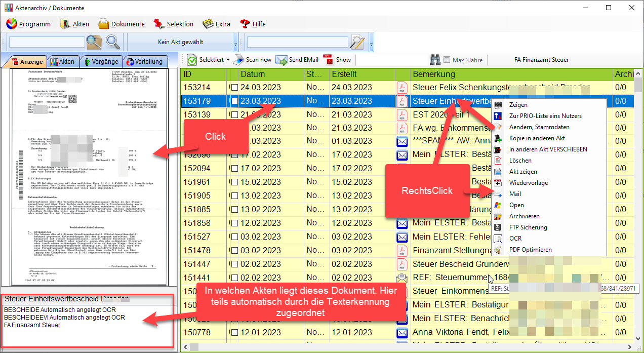This screenshot has width=644, height=353.
Task: Open the Dokumente menu
Action: 122,24
